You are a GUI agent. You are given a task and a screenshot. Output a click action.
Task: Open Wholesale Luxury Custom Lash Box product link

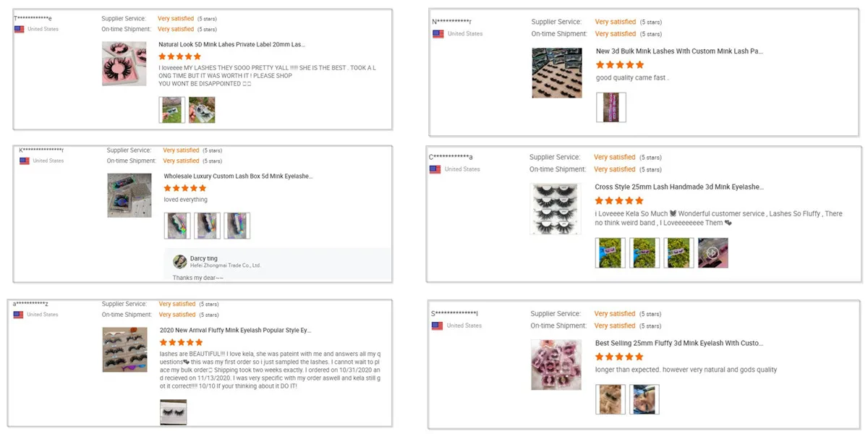pos(238,176)
